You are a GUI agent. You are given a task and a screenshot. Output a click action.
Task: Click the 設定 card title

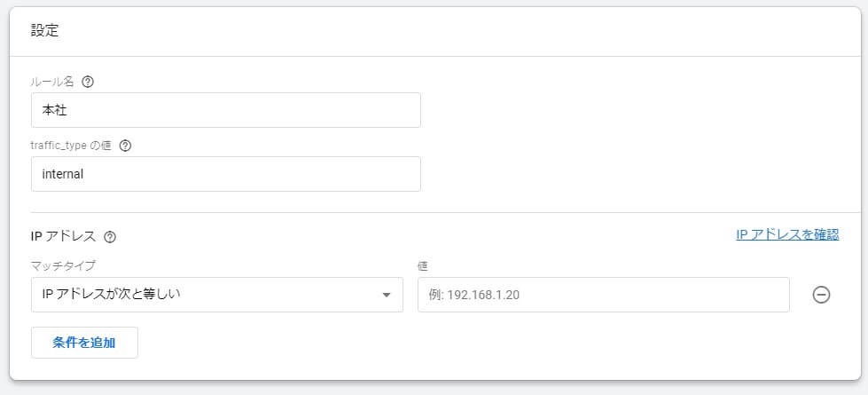44,30
